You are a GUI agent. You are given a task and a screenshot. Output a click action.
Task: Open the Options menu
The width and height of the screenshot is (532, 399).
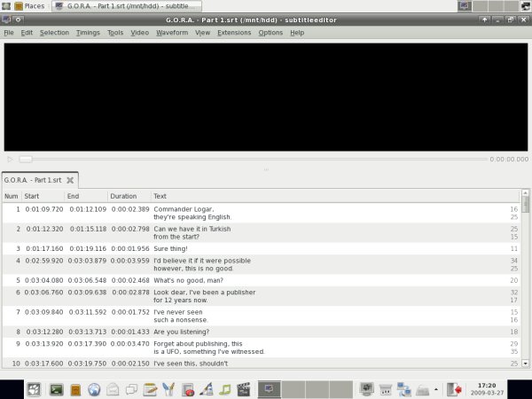(270, 33)
